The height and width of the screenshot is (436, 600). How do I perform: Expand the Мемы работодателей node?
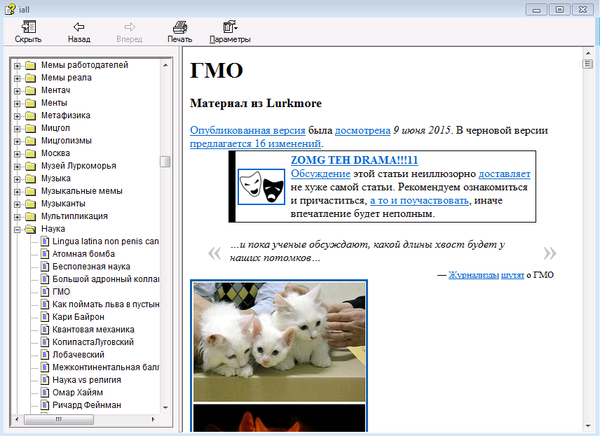tap(17, 66)
